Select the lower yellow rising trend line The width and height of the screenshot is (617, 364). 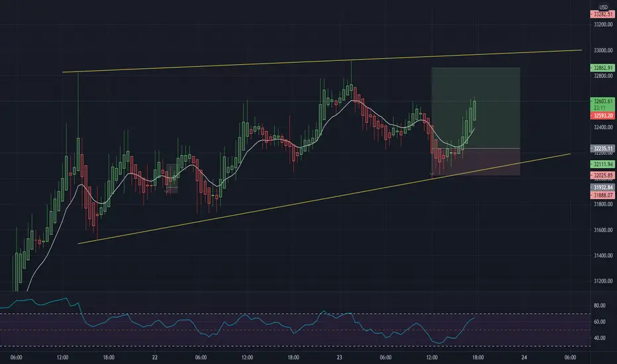click(324, 199)
